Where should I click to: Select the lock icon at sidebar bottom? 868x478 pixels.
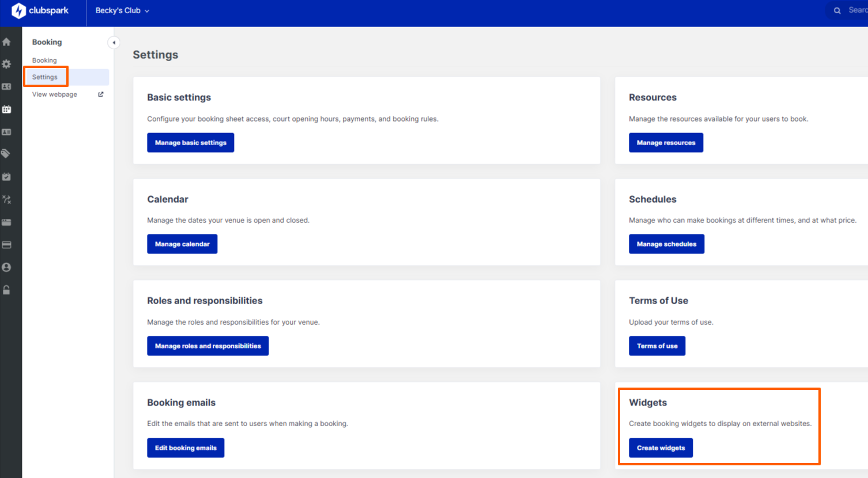[x=6, y=290]
